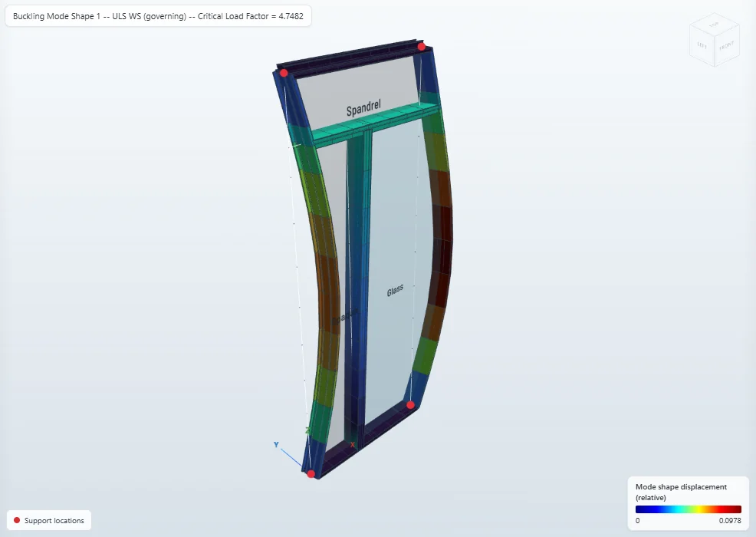Click the red dot in Support locations legend
This screenshot has width=756, height=537.
pos(17,520)
